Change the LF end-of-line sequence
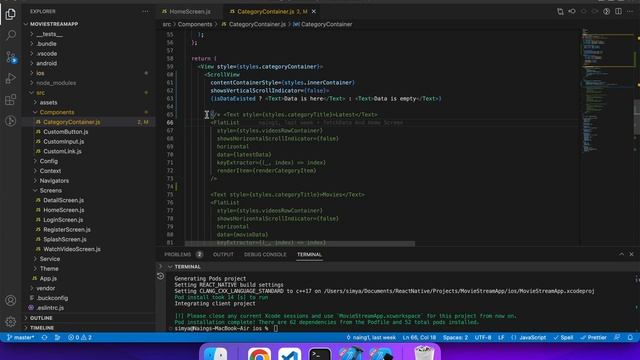Viewport: 640px width, 360px height. coord(501,338)
